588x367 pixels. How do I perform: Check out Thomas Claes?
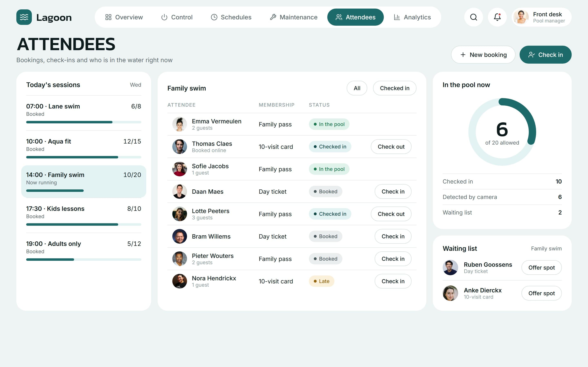tap(391, 147)
